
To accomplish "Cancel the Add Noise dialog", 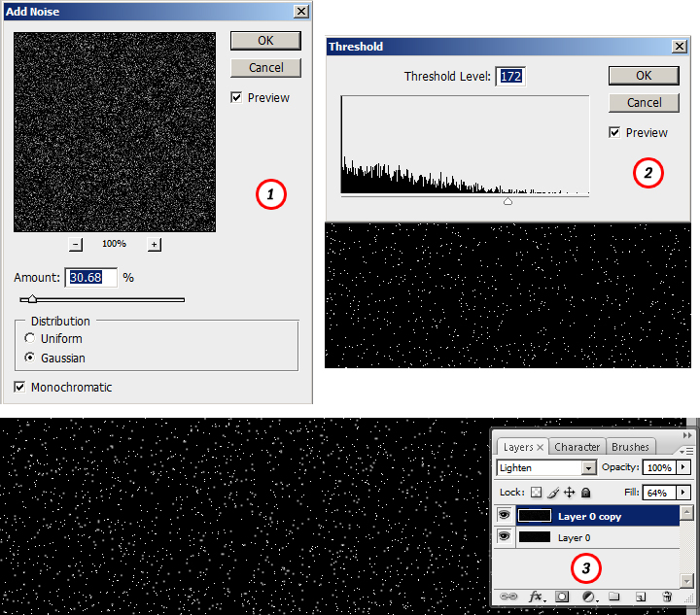I will (x=265, y=68).
